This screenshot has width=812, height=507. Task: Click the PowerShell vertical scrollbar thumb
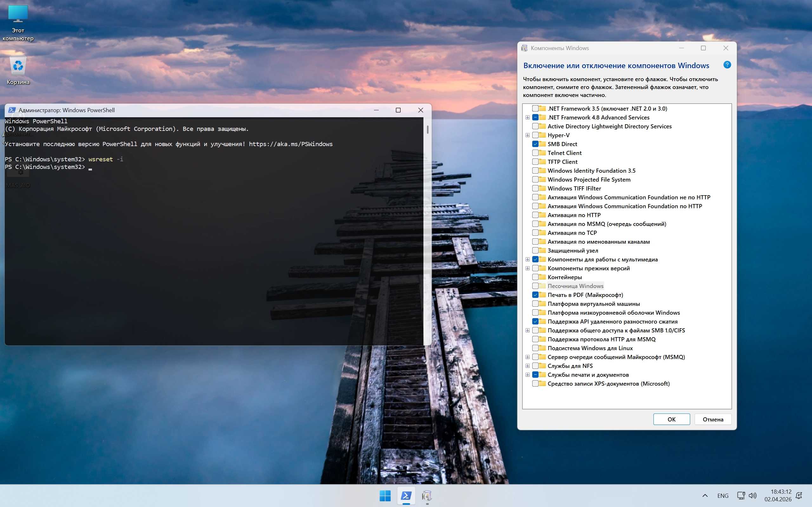[x=428, y=129]
